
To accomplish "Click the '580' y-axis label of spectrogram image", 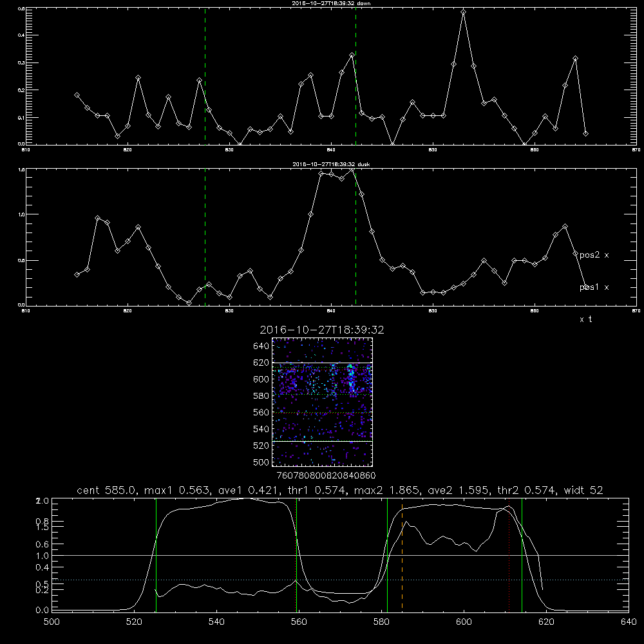I will tap(261, 396).
